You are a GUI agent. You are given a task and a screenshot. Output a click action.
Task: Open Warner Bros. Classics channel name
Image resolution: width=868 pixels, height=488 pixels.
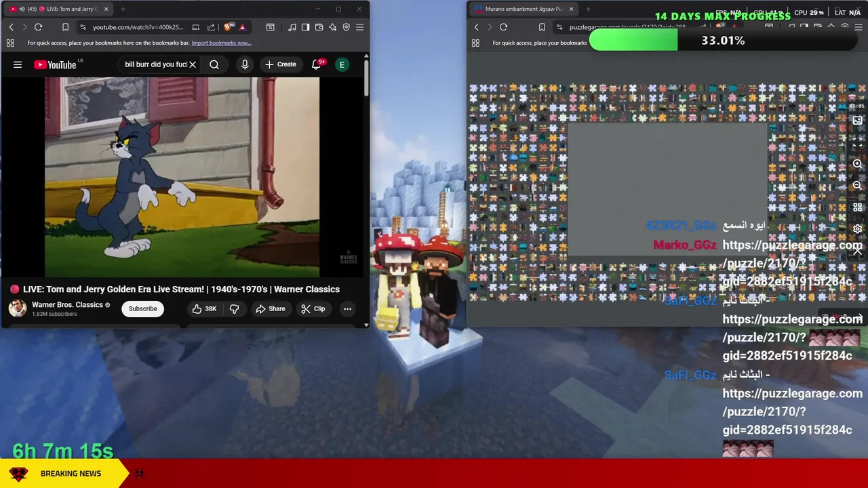[x=67, y=305]
